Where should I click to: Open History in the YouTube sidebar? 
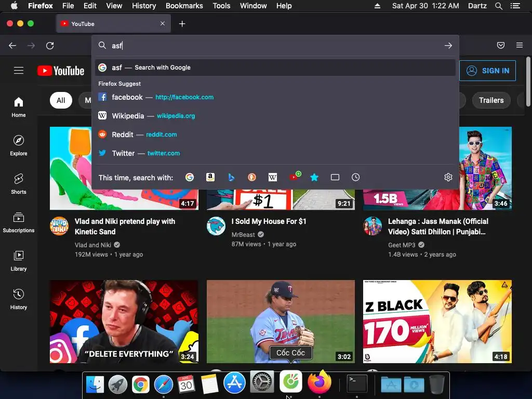point(19,299)
